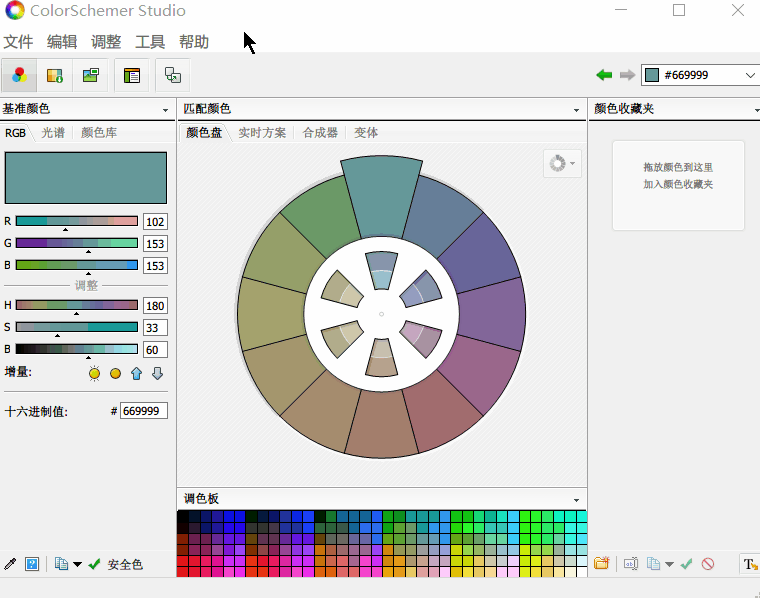Click the 合成器 tab label
Screen dimensions: 760x598
click(320, 132)
